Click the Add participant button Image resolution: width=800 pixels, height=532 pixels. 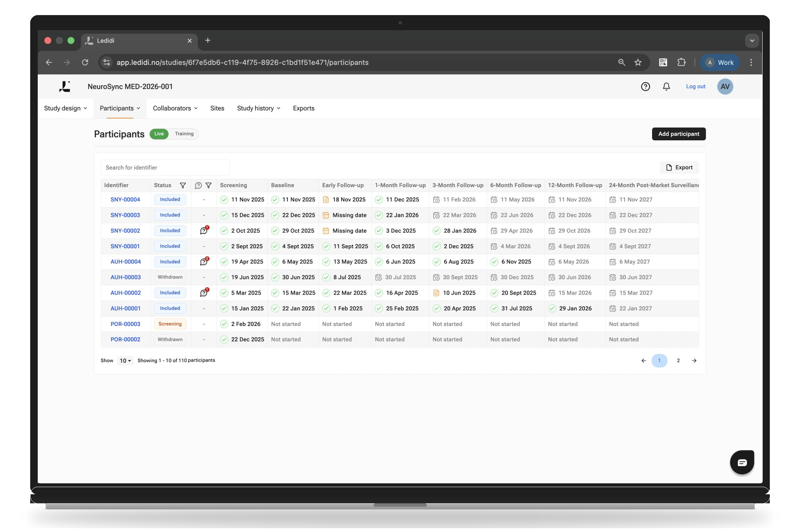pyautogui.click(x=678, y=134)
